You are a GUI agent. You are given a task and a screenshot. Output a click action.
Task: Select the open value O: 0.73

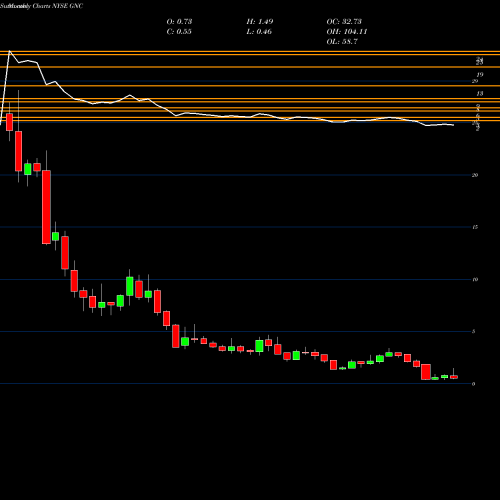tap(179, 21)
